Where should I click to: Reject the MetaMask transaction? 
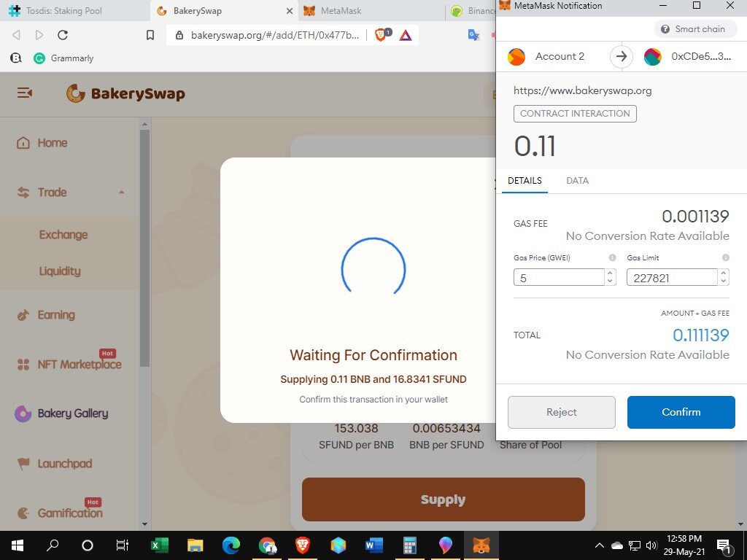[x=561, y=412]
